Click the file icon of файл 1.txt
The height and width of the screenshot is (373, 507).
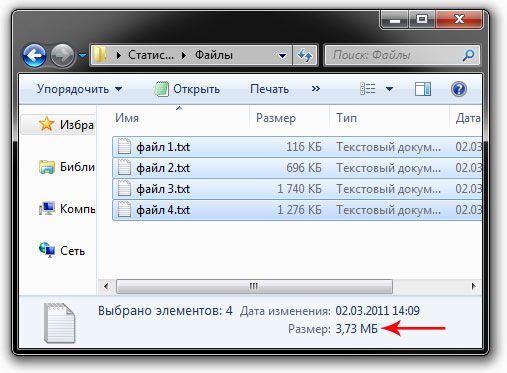pos(124,146)
